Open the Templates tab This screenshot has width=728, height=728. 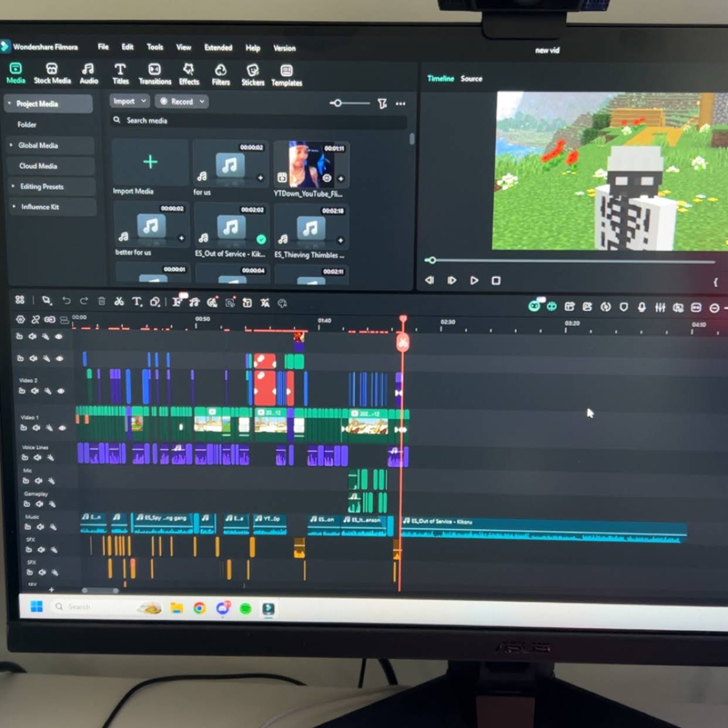pyautogui.click(x=287, y=77)
